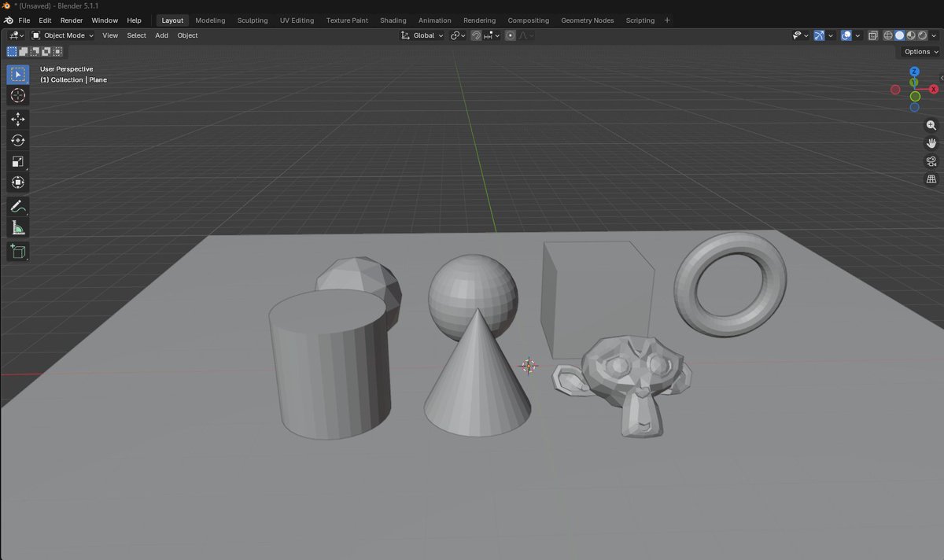Open the File menu

(24, 20)
